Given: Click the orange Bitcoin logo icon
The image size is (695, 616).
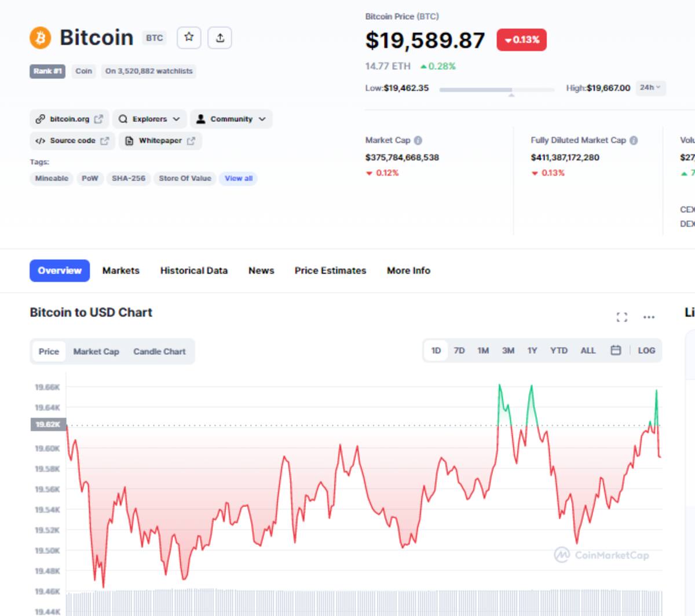Looking at the screenshot, I should pyautogui.click(x=41, y=38).
